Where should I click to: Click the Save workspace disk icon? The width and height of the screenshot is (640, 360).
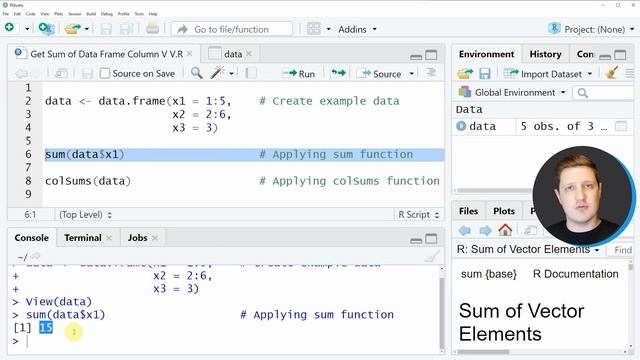coord(484,73)
